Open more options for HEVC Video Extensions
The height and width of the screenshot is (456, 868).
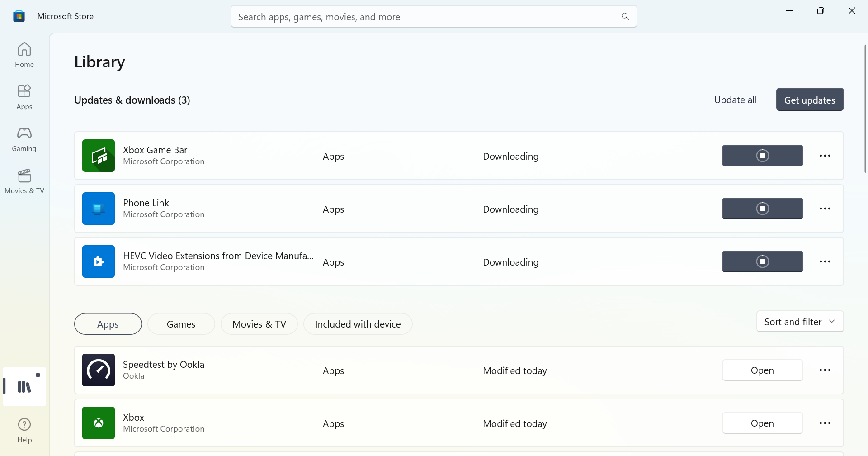(x=825, y=261)
